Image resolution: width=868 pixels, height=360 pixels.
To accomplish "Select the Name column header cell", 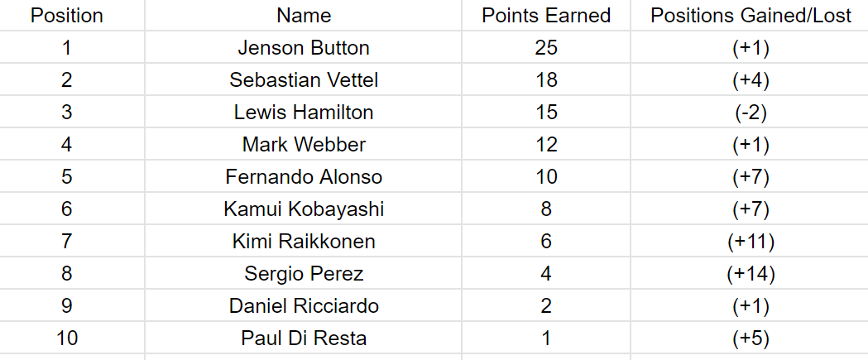I will 304,16.
